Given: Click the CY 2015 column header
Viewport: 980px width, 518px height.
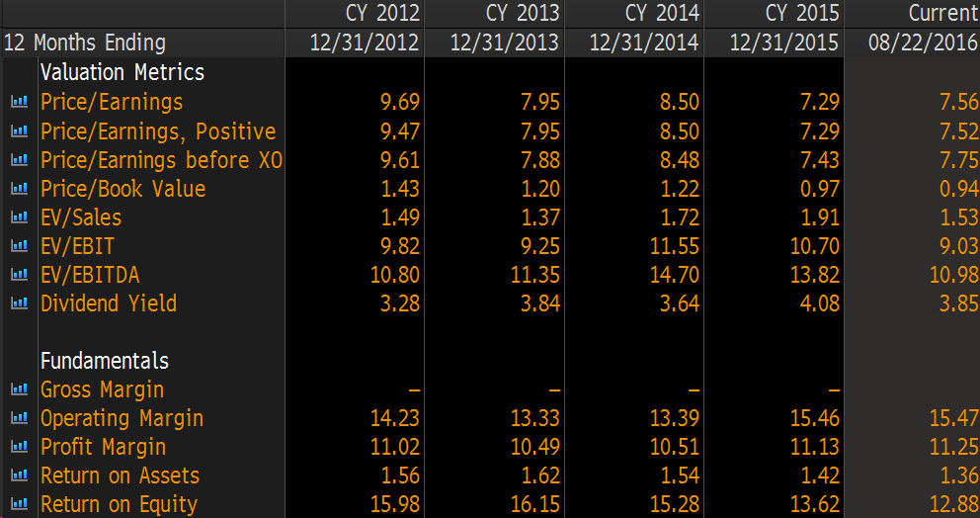Looking at the screenshot, I should click(x=802, y=13).
